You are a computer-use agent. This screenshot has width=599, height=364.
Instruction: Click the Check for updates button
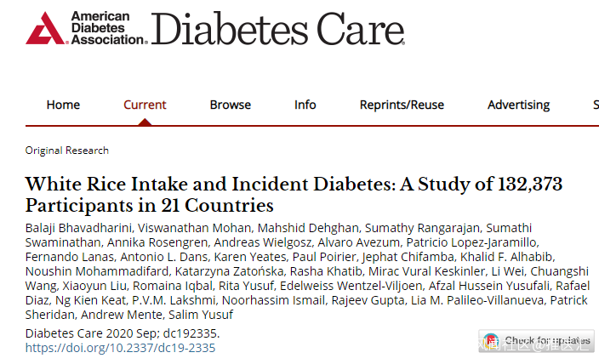click(536, 340)
